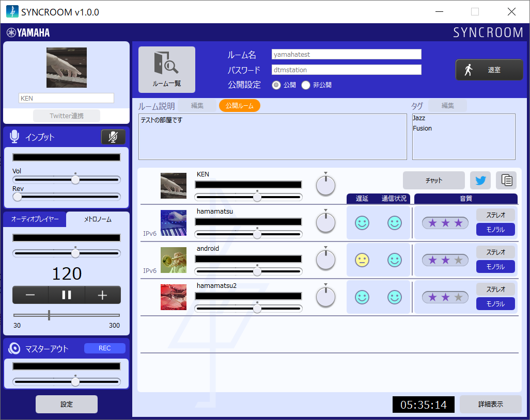Adjust metronome volume slider
530x420 pixels.
67,253
